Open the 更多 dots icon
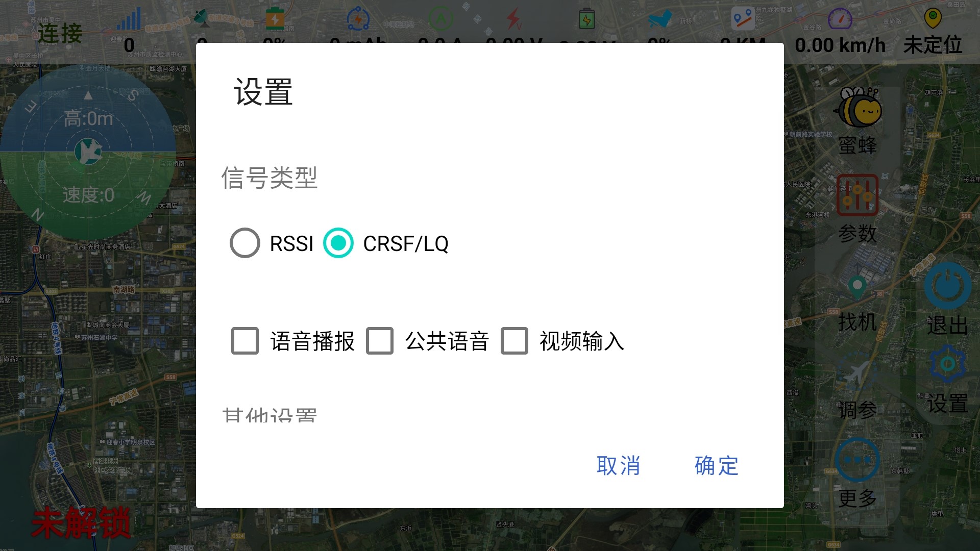 coord(857,460)
